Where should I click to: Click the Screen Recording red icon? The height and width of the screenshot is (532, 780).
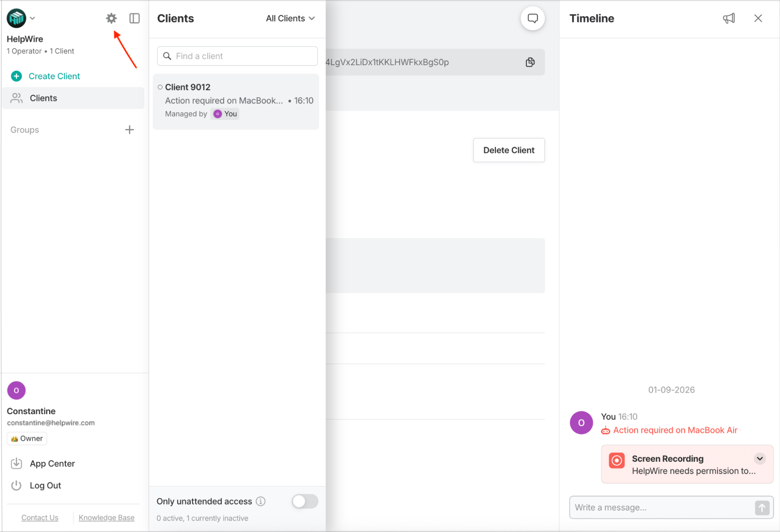pyautogui.click(x=617, y=461)
